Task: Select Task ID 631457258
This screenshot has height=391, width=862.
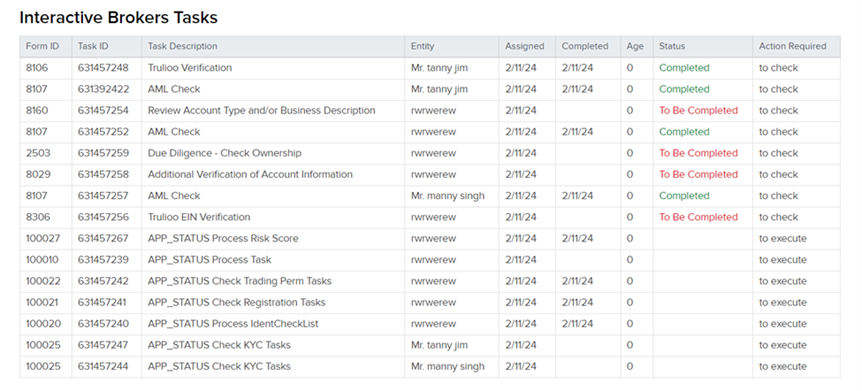Action: click(103, 174)
